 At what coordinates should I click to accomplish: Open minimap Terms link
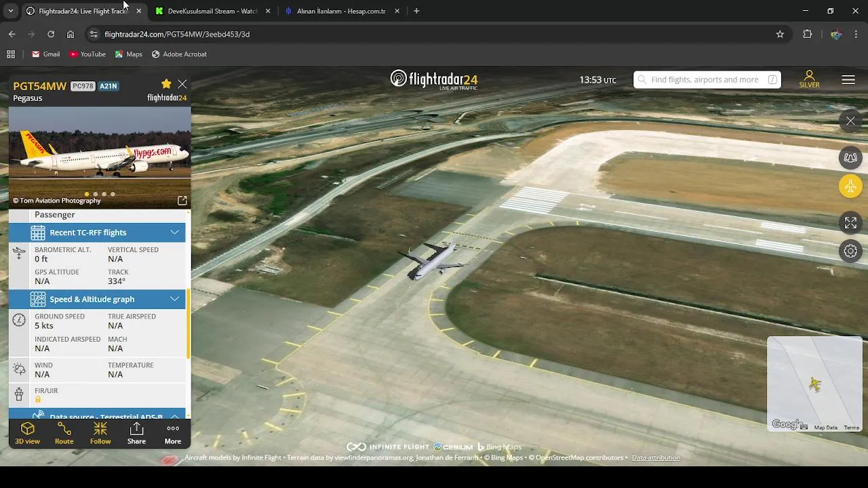point(852,428)
